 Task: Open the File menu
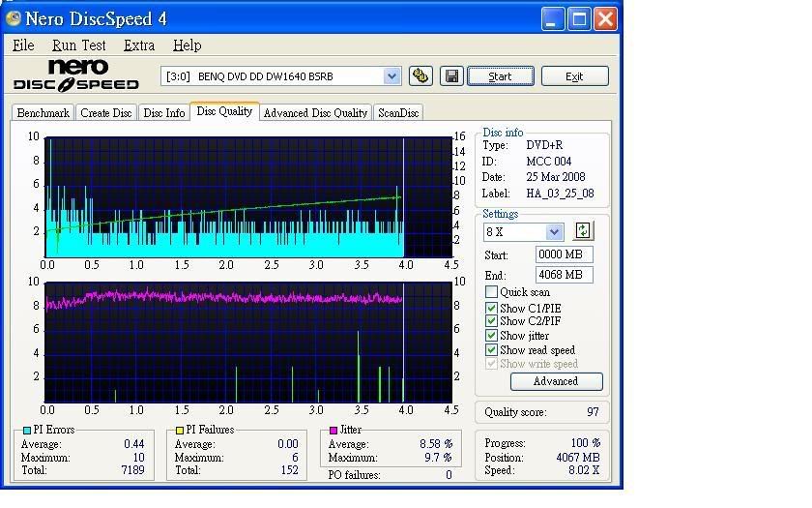tap(23, 45)
